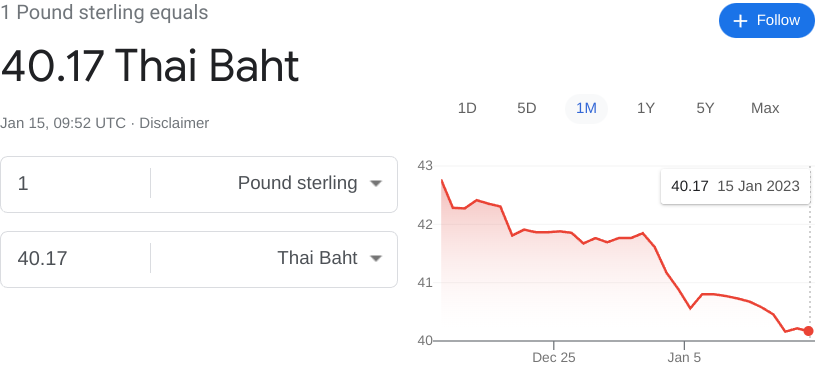The image size is (827, 370).
Task: Show the 5Y chart range
Action: pyautogui.click(x=705, y=109)
